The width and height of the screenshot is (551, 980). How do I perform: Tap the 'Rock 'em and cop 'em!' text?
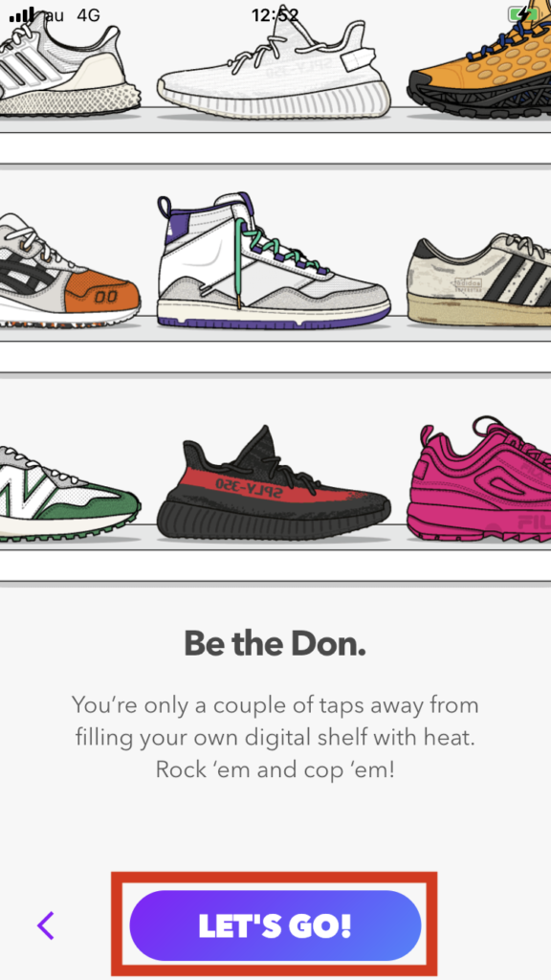275,769
